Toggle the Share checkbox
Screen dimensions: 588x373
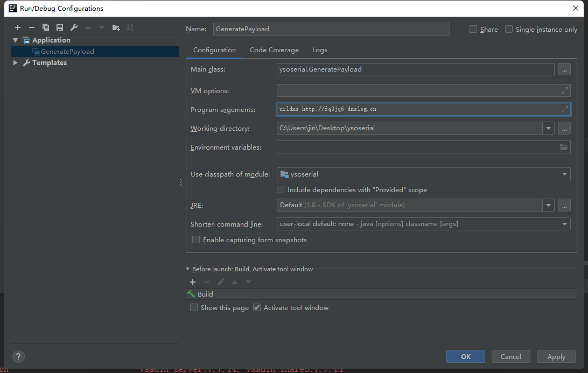473,29
